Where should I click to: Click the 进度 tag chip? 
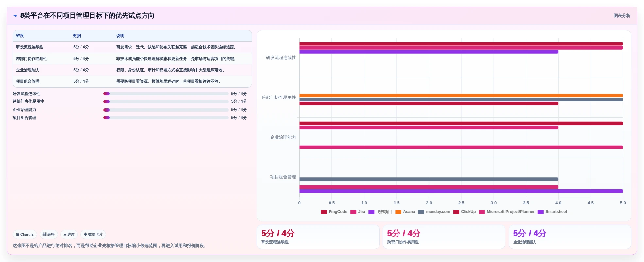pos(69,234)
